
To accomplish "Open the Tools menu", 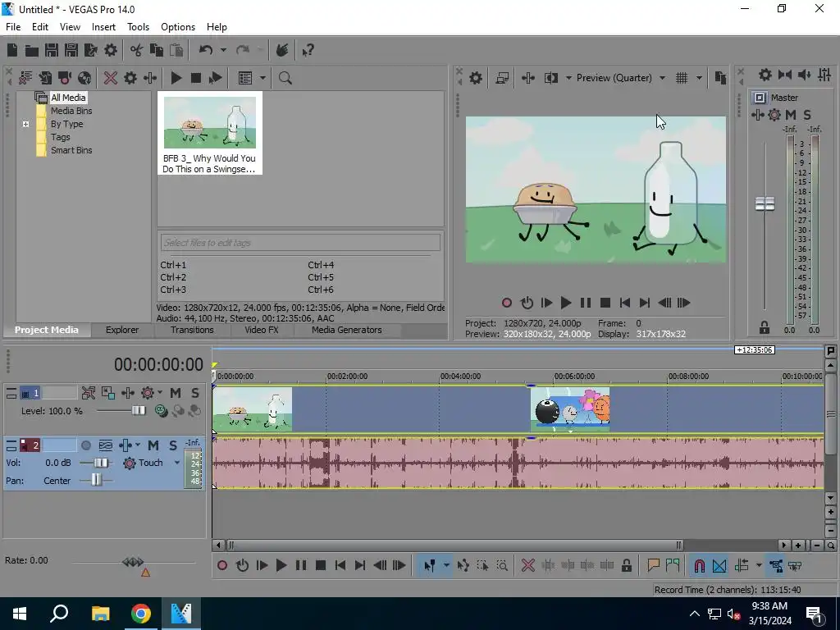I will [x=138, y=27].
